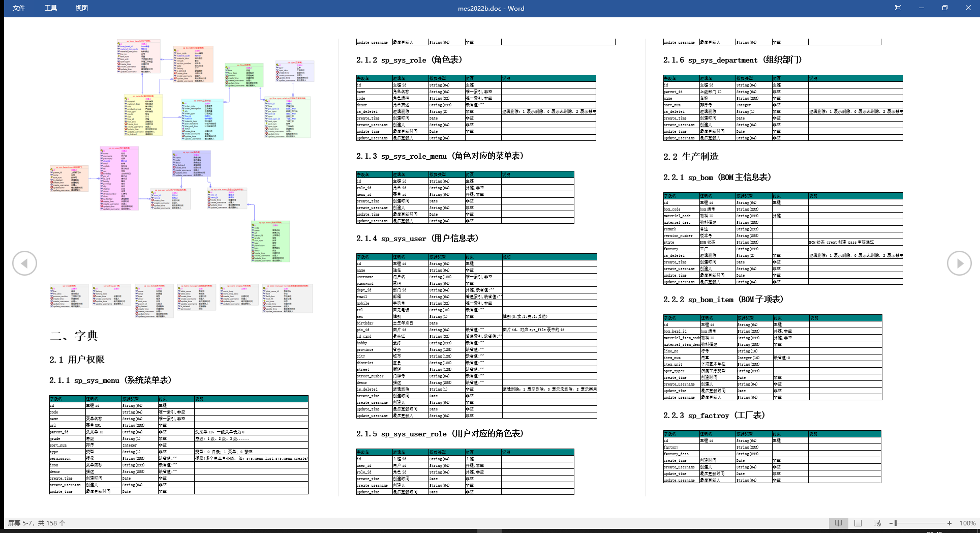Viewport: 980px width, 533px height.
Task: Open the 文件 menu
Action: (19, 8)
